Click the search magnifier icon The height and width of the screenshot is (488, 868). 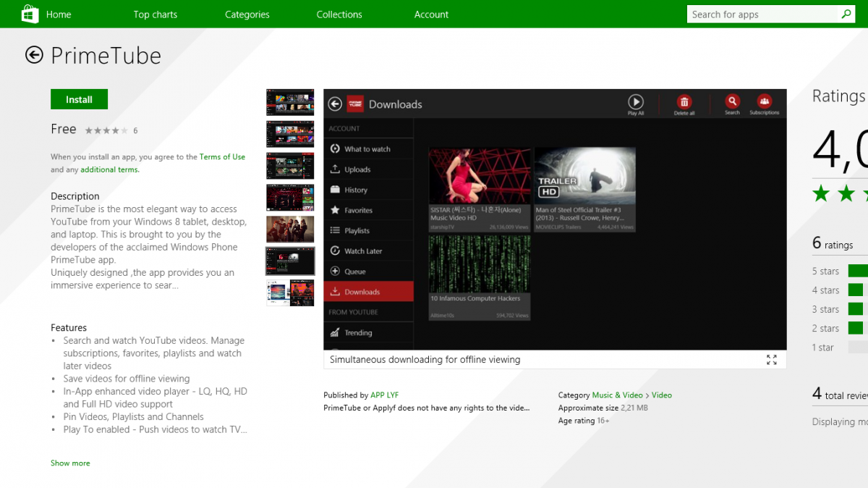pyautogui.click(x=846, y=14)
